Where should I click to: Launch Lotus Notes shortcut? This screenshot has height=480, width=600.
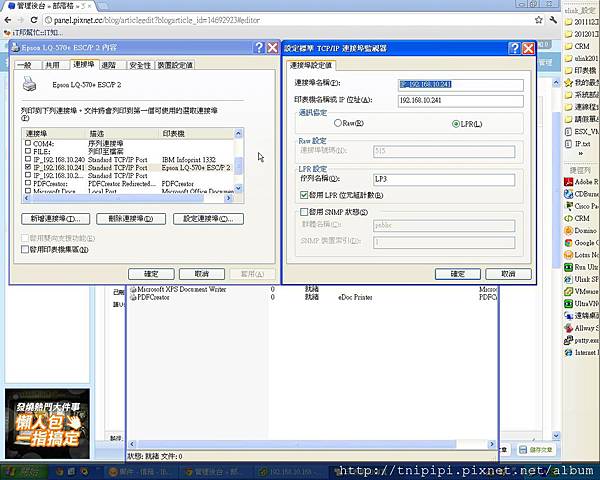pos(581,255)
